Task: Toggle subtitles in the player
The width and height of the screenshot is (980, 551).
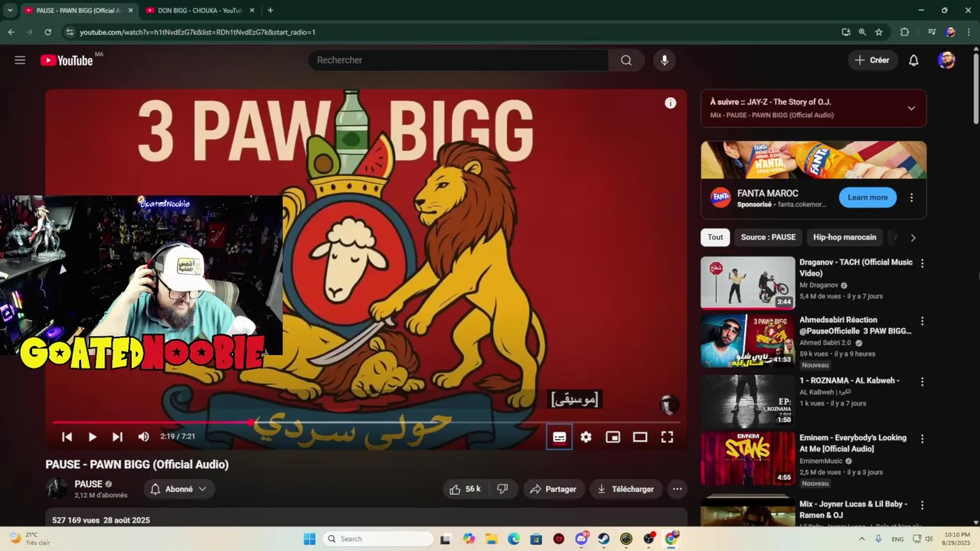Action: tap(560, 437)
